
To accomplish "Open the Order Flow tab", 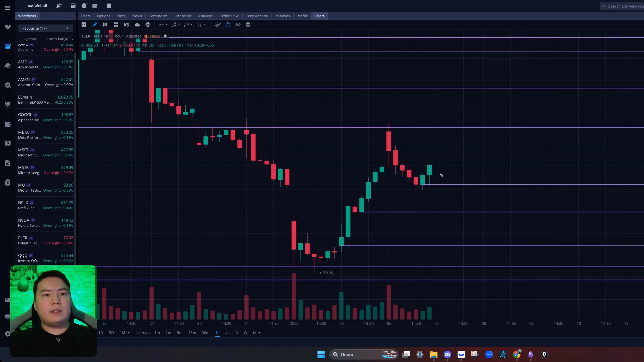I will coord(229,16).
